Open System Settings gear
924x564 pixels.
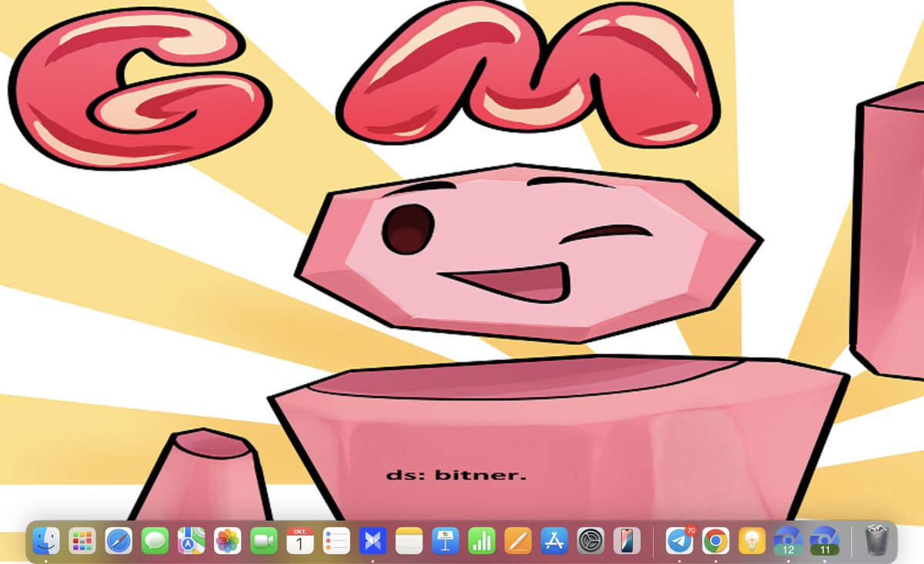[591, 541]
